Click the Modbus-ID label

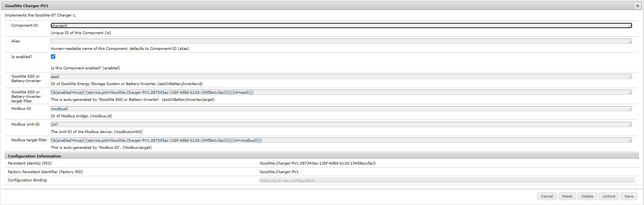(21, 109)
